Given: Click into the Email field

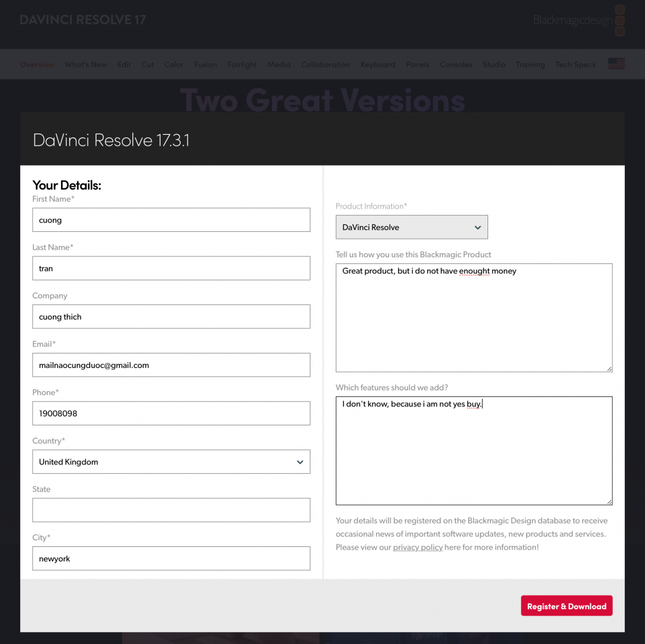Looking at the screenshot, I should click(x=171, y=365).
